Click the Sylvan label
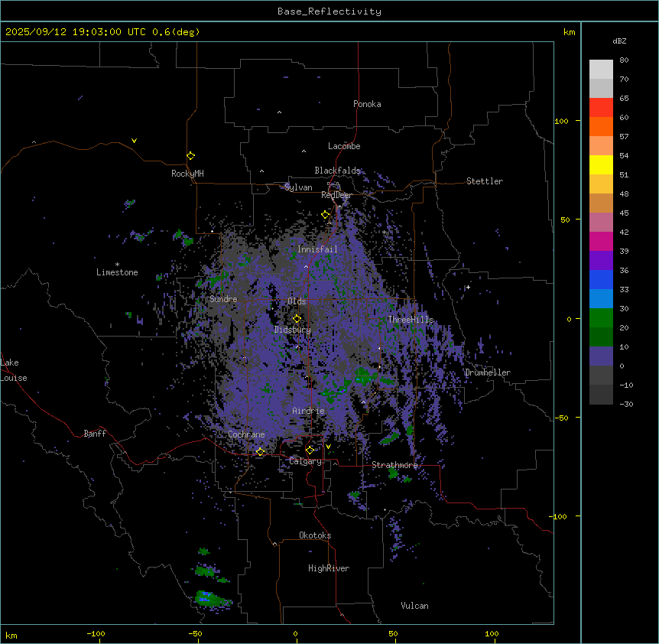659x644 pixels. [x=298, y=187]
